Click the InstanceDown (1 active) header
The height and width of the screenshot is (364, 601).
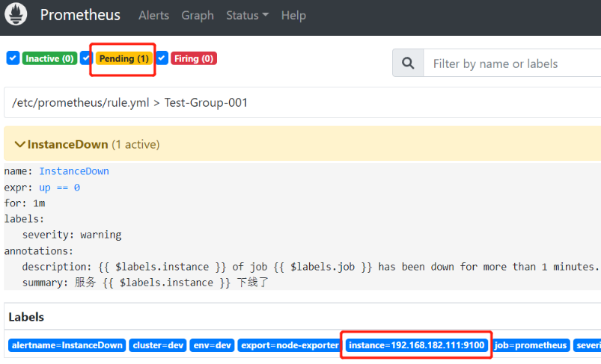coord(302,144)
